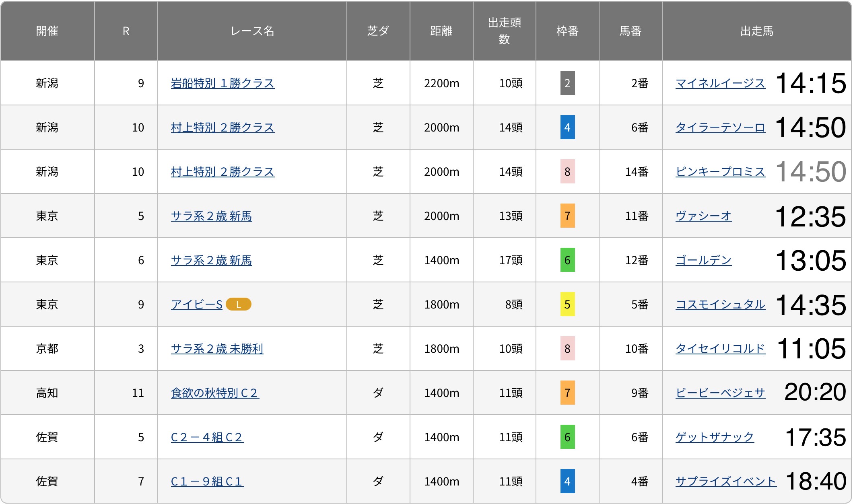Click horse link コスモイシュタル
This screenshot has height=504, width=853.
tap(720, 304)
